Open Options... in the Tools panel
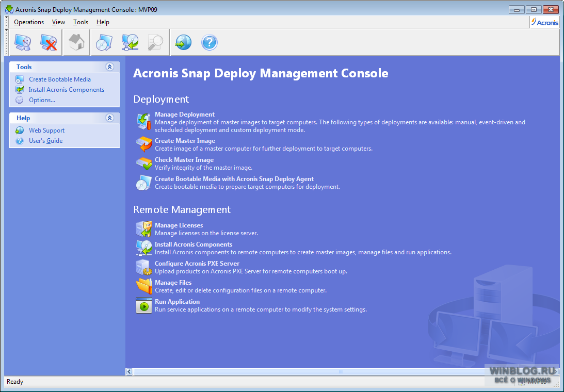The width and height of the screenshot is (564, 392). pyautogui.click(x=42, y=100)
